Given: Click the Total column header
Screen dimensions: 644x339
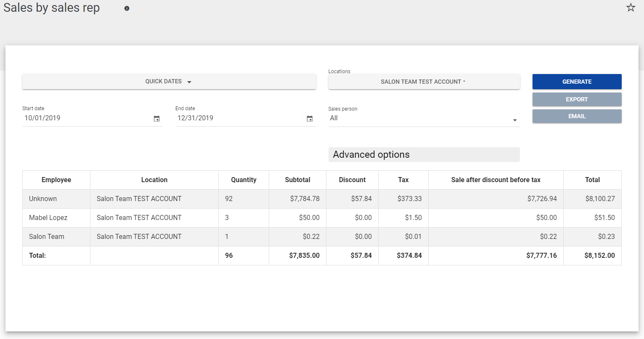Looking at the screenshot, I should click(592, 180).
